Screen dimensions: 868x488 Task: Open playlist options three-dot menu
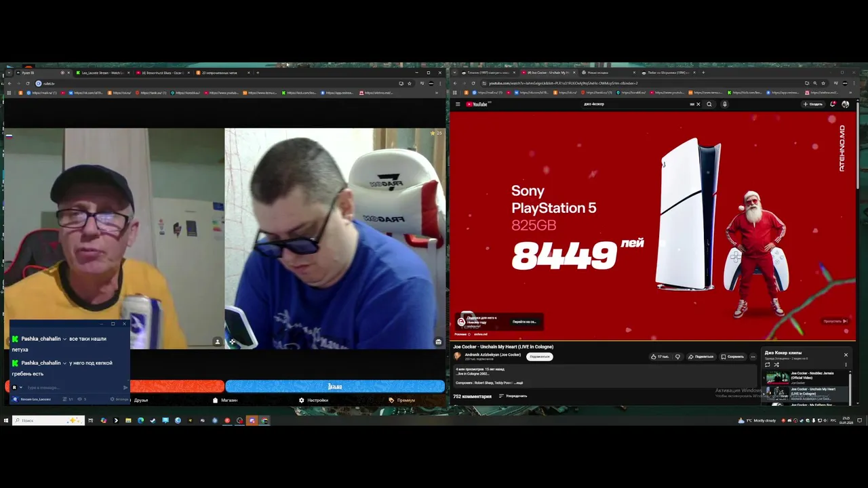pos(846,365)
